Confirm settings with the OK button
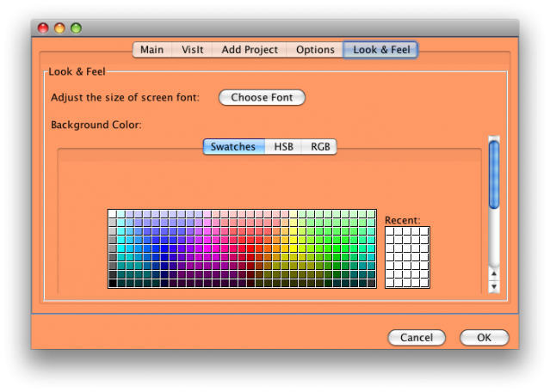Image resolution: width=550 pixels, height=392 pixels. click(x=484, y=338)
